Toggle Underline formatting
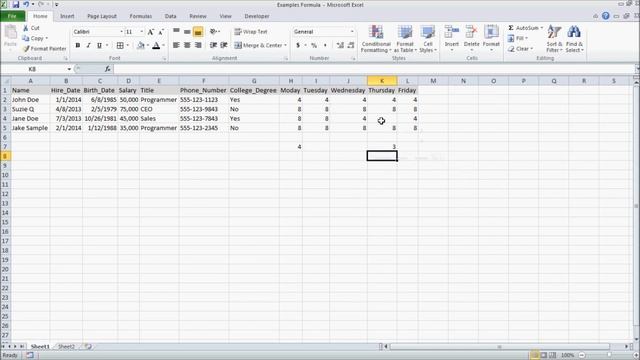The image size is (640, 360). [99, 45]
